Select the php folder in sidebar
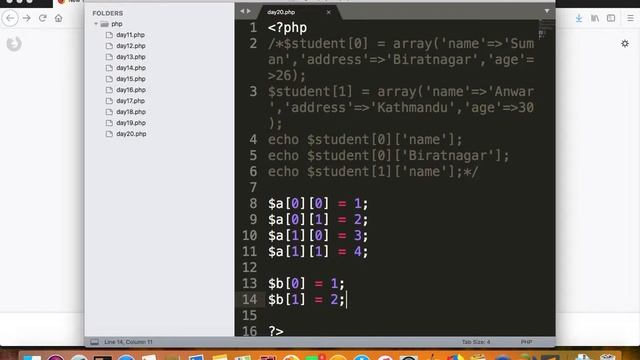The width and height of the screenshot is (640, 360). click(117, 24)
